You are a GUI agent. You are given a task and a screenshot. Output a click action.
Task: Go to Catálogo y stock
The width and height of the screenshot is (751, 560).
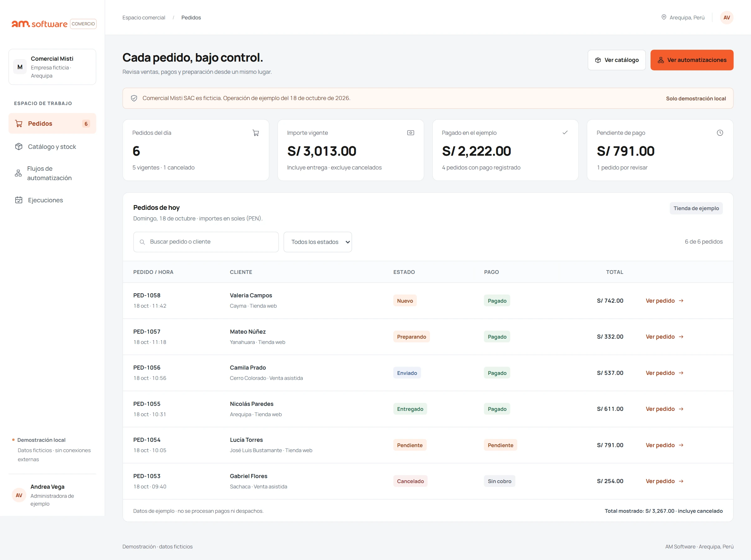(52, 147)
